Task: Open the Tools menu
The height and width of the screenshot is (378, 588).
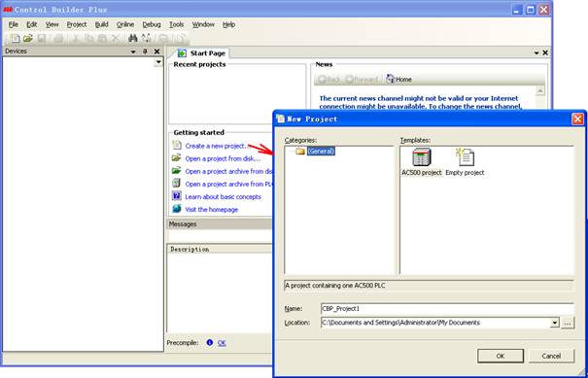Action: click(x=176, y=24)
